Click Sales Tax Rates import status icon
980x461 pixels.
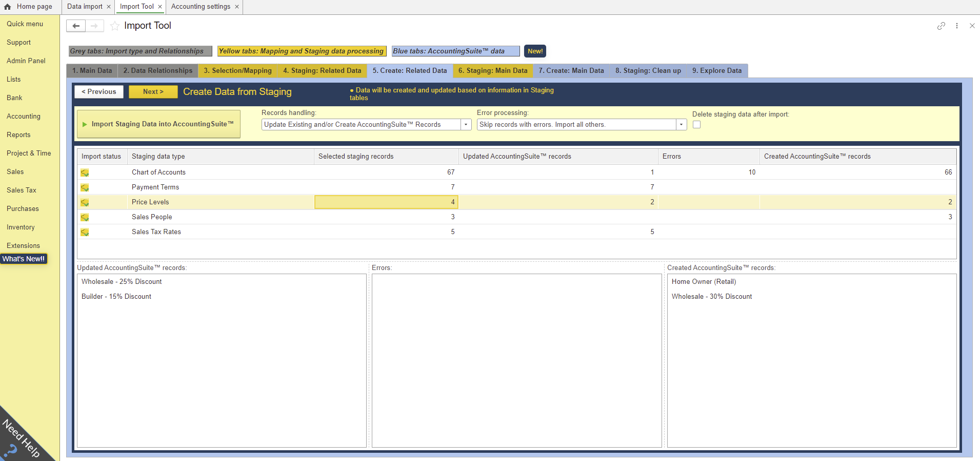[x=85, y=232]
